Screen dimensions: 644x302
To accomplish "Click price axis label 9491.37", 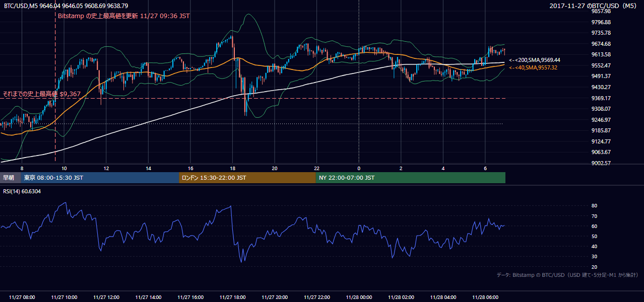I will click(601, 76).
